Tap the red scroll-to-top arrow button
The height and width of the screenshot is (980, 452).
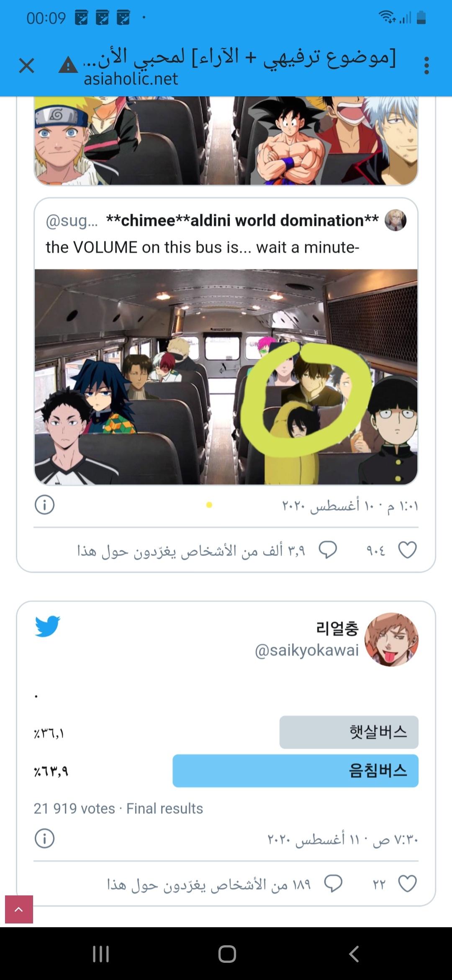(x=19, y=909)
